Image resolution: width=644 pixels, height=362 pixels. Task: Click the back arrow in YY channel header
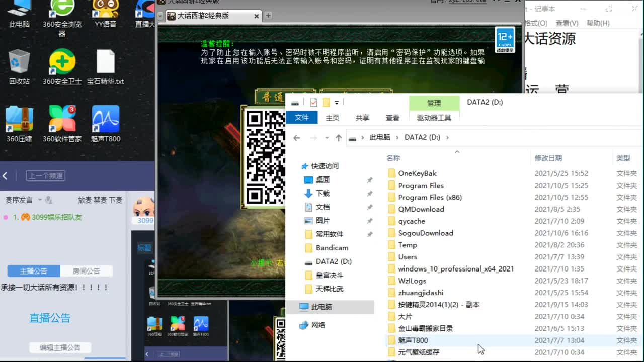pos(5,176)
